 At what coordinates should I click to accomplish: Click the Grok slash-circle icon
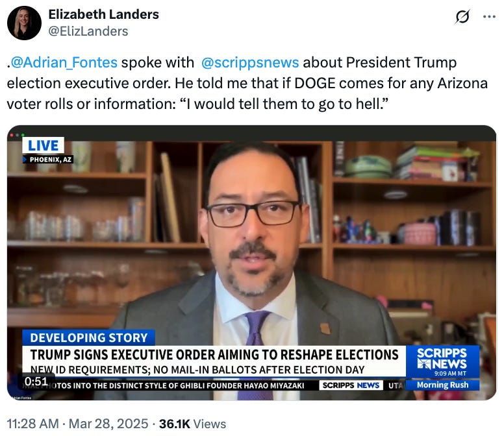(x=462, y=16)
